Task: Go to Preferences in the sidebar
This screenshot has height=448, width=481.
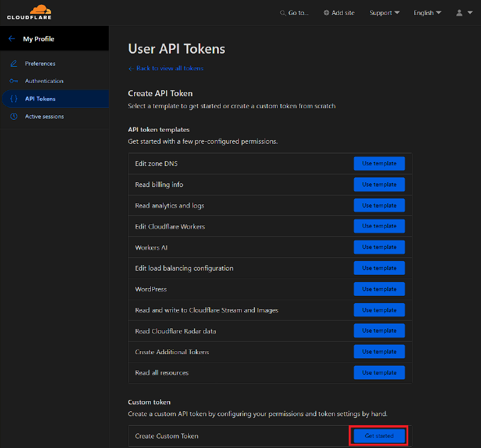Action: click(x=40, y=64)
